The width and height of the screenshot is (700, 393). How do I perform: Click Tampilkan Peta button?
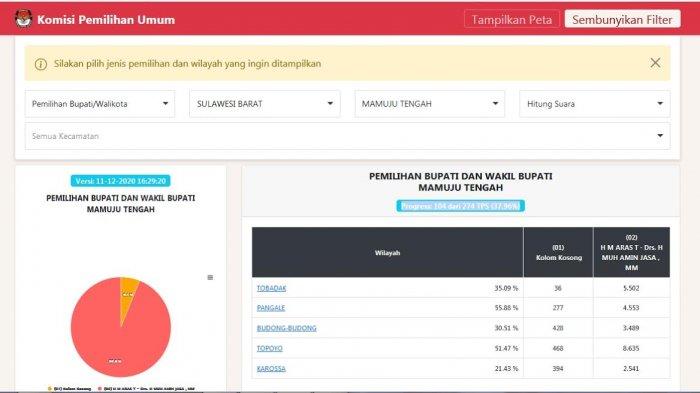point(512,19)
